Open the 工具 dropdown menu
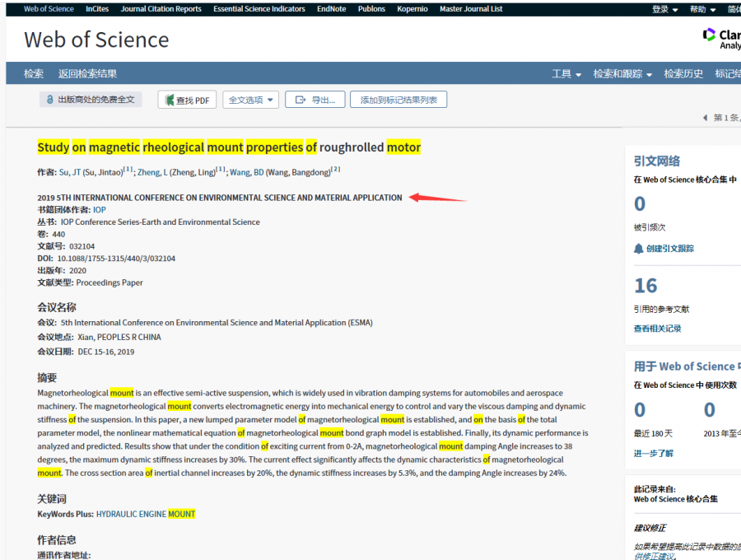Viewport: 741px width, 560px height. (x=566, y=74)
